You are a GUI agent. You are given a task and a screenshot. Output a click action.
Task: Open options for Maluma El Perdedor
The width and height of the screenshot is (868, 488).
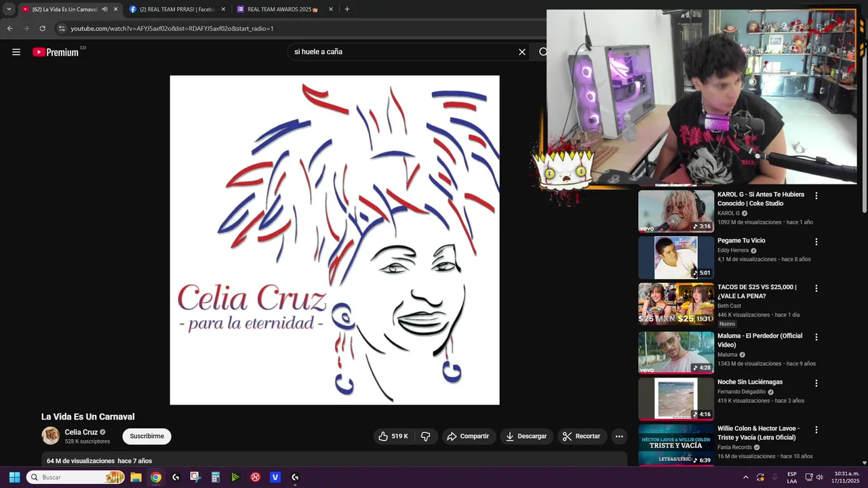coord(816,338)
